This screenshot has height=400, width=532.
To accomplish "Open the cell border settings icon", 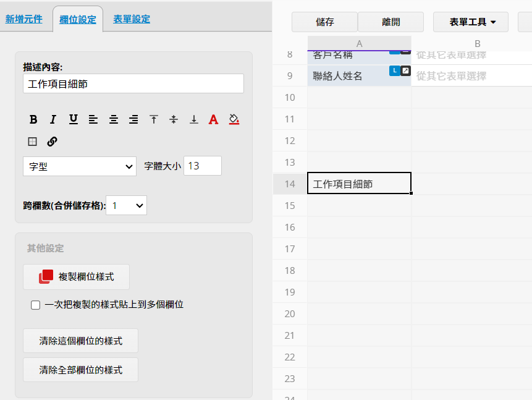I will click(33, 142).
